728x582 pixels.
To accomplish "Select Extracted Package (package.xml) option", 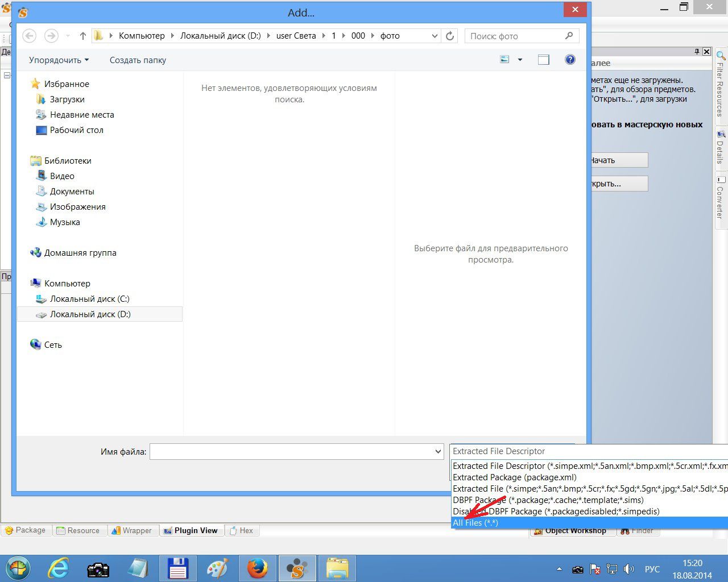I will [514, 477].
